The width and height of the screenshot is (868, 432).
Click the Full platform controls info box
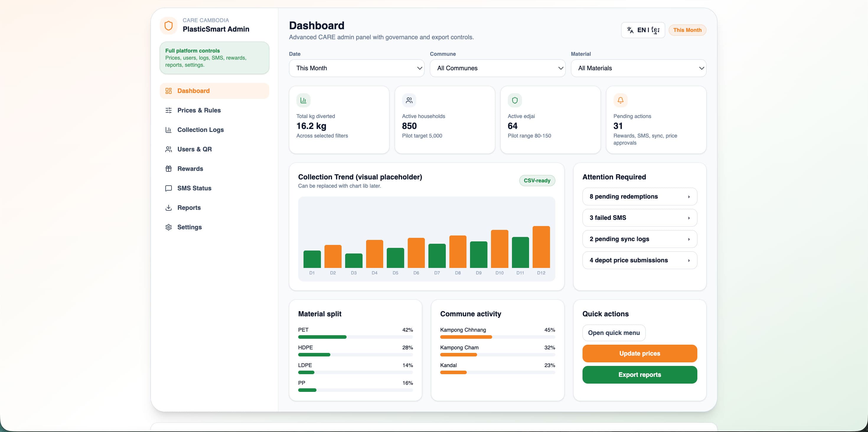click(214, 58)
